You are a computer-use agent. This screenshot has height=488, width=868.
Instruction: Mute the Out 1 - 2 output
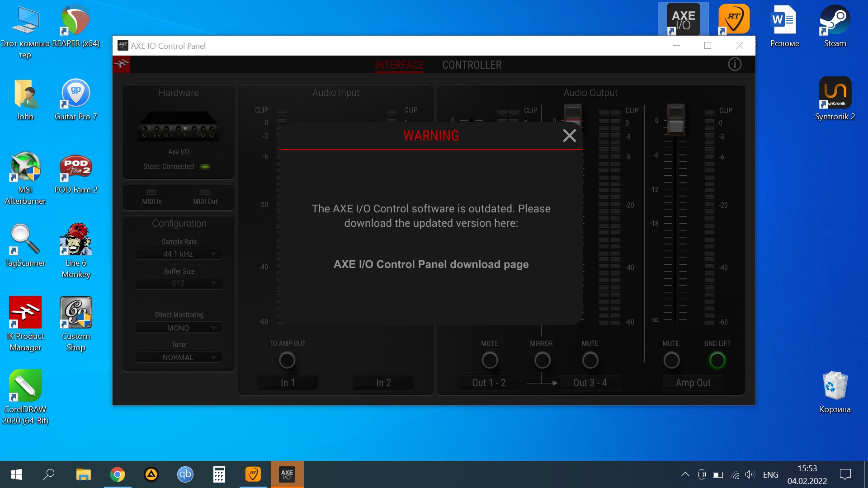(x=490, y=360)
